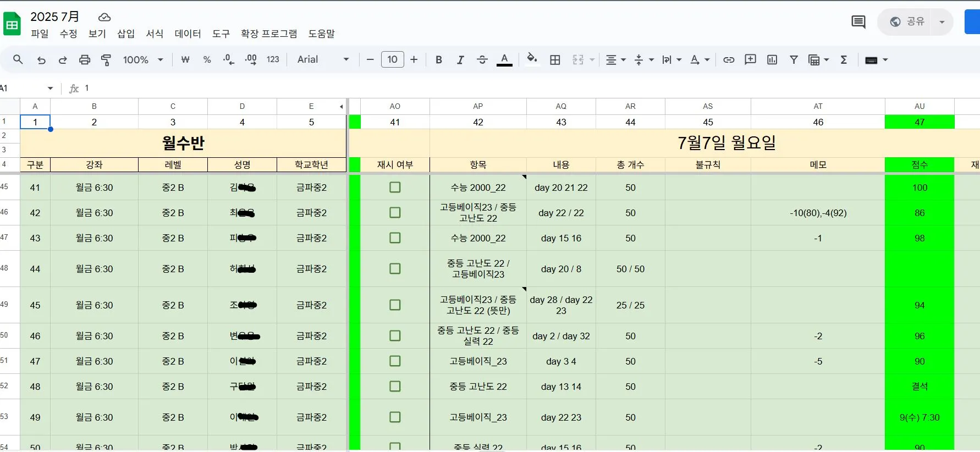This screenshot has width=980, height=452.
Task: Tick the checkbox for 고등베이직_23 day 3 4
Action: click(395, 361)
